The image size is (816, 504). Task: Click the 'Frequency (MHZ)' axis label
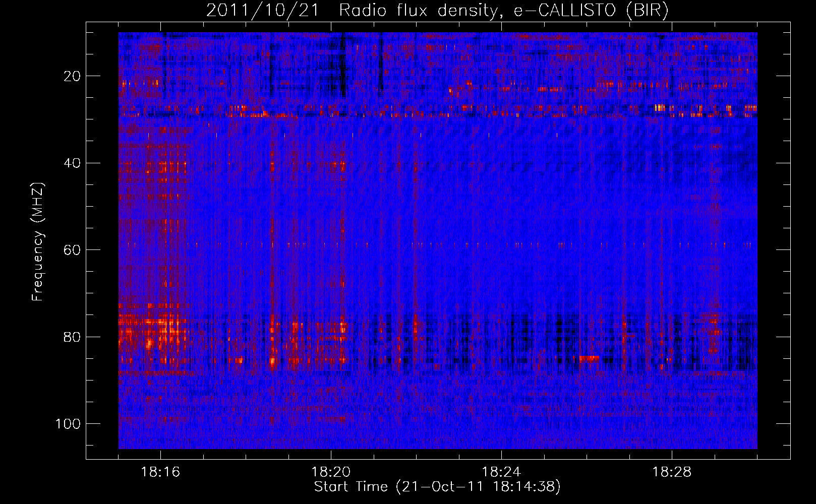[38, 242]
